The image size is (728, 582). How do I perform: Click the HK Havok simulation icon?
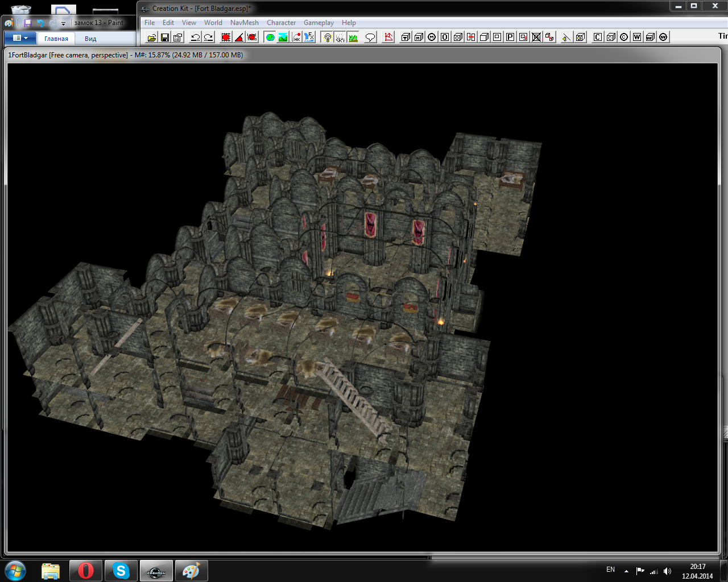296,37
